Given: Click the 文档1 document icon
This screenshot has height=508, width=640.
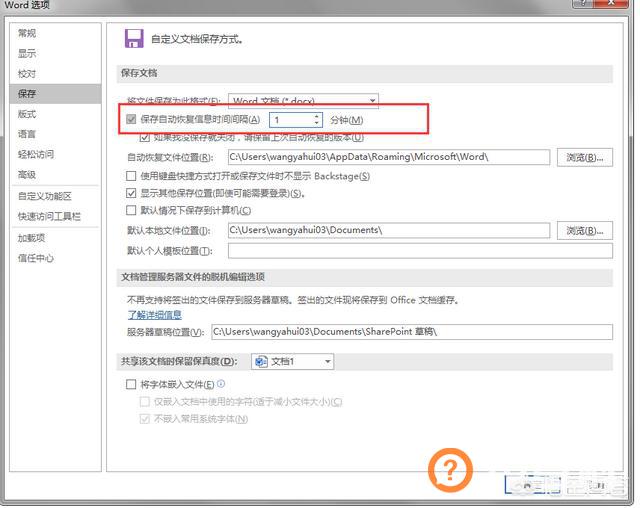Looking at the screenshot, I should point(261,362).
